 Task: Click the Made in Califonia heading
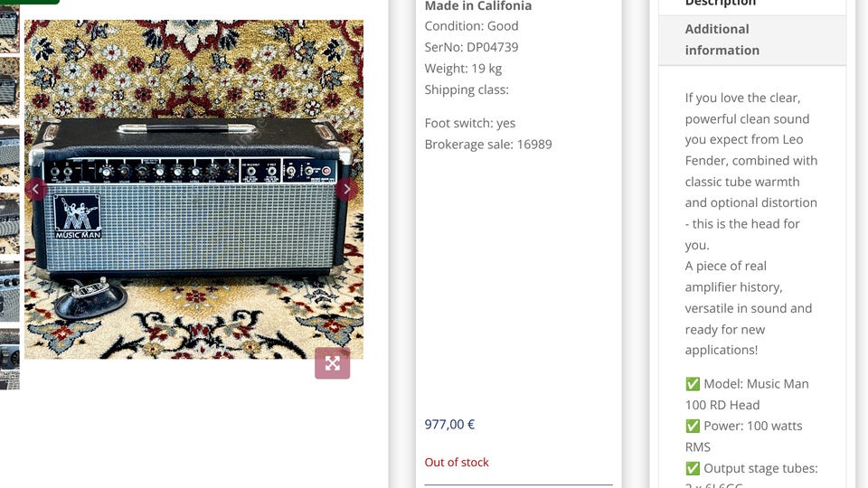(477, 6)
